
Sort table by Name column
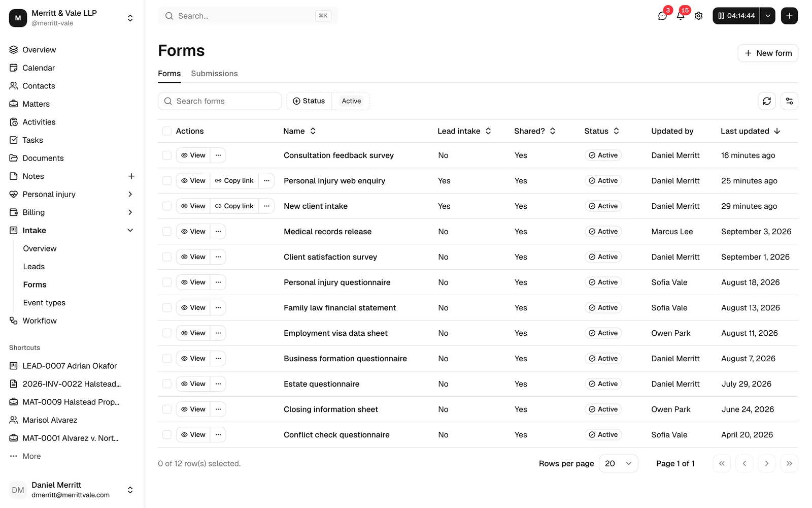coord(299,131)
